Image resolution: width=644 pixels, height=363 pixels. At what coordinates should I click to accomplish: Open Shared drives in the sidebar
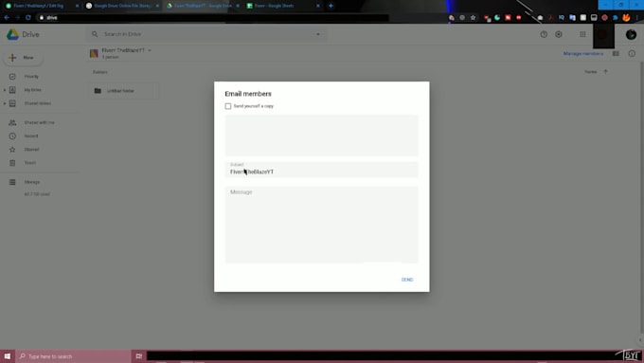(x=37, y=103)
